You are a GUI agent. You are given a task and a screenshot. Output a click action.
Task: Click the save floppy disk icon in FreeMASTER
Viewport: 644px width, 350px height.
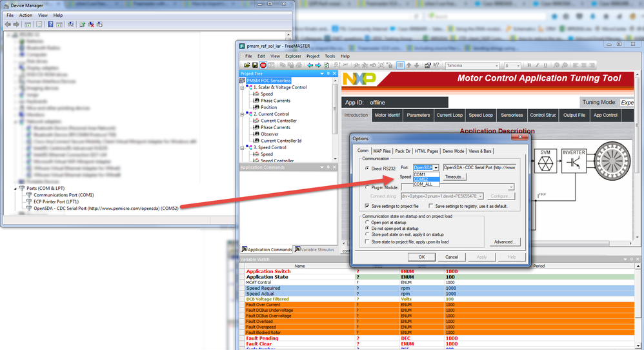255,65
